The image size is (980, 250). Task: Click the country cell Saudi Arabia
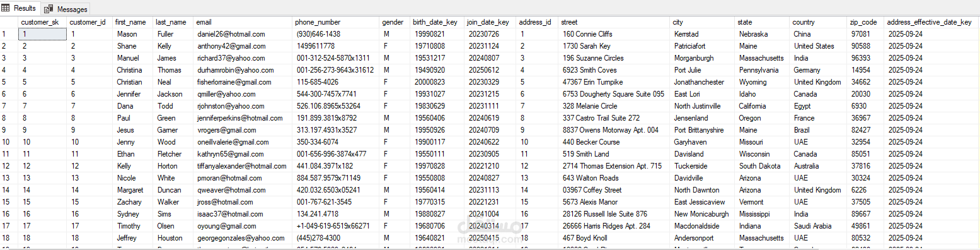click(x=819, y=226)
